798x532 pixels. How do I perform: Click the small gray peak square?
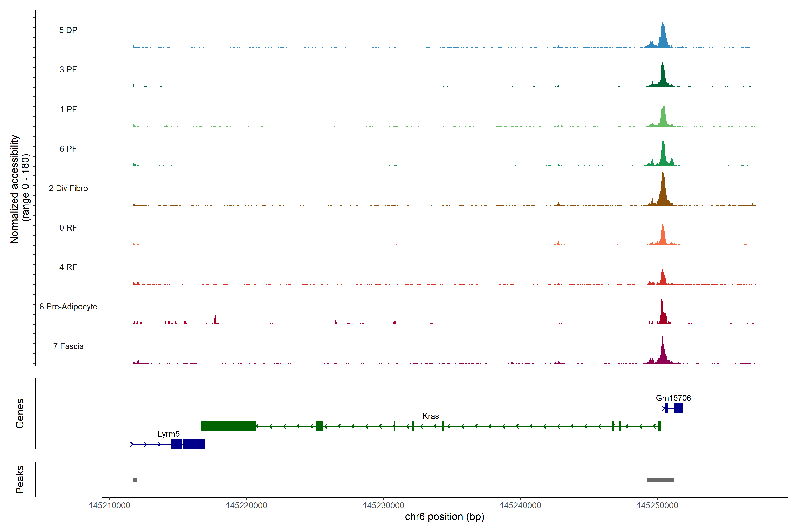(135, 480)
